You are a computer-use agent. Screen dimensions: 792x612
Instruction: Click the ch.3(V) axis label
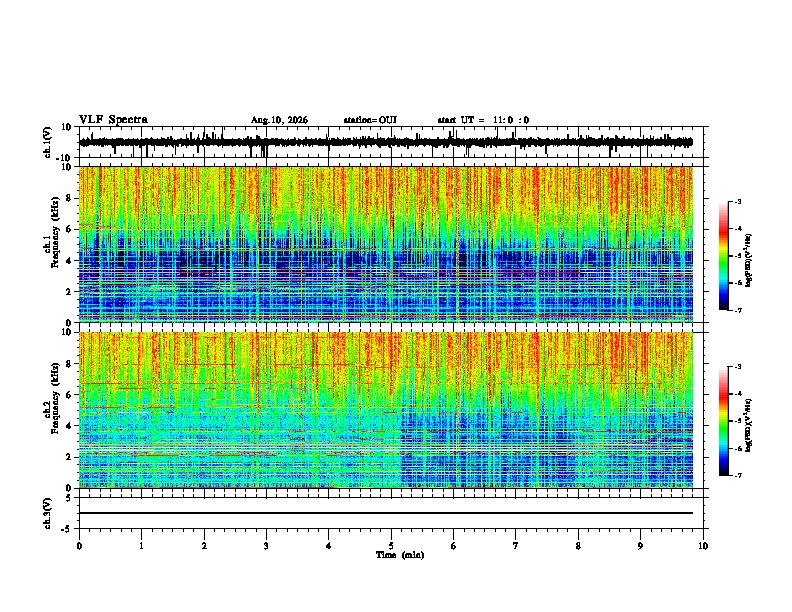48,513
